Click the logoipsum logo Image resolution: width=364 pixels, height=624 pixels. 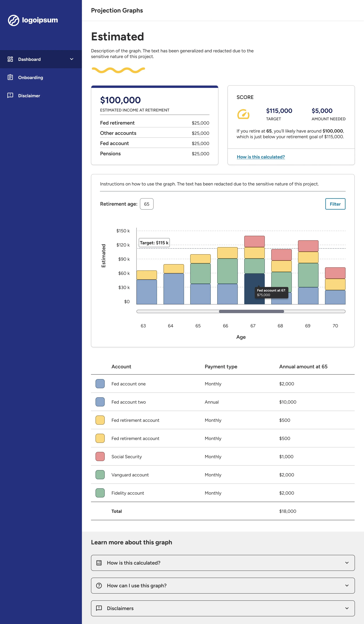pos(33,20)
